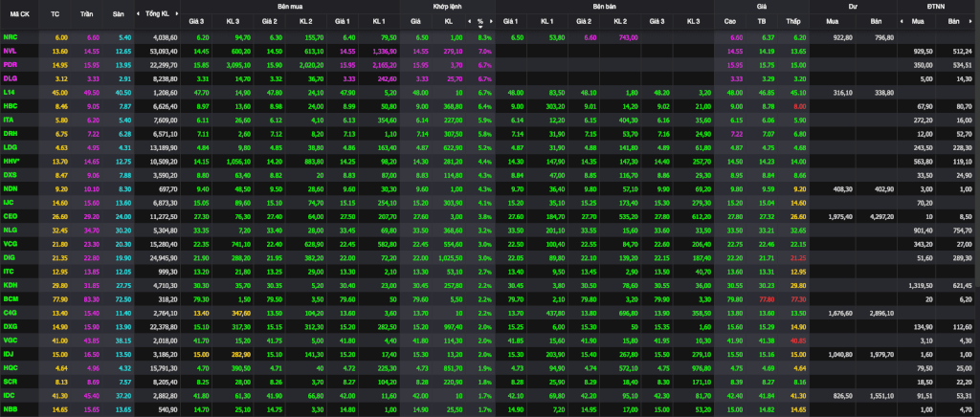Image resolution: width=980 pixels, height=417 pixels.
Task: Open the IJC ticker symbol
Action: [x=9, y=202]
